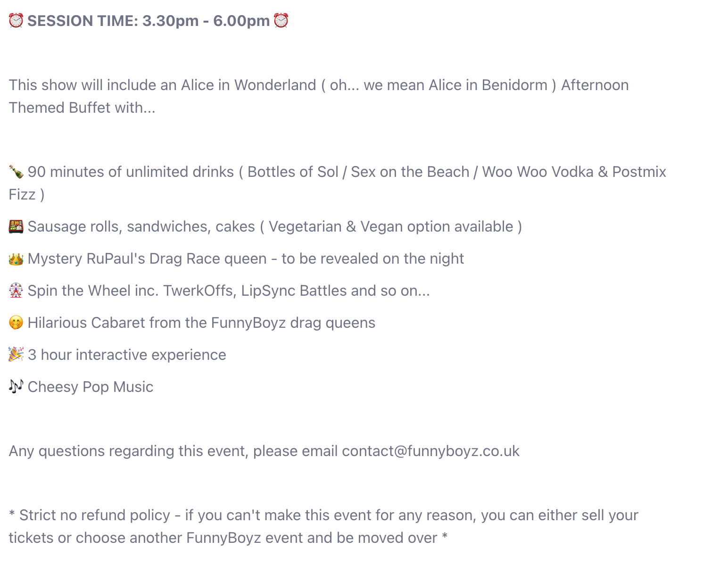Click the 'Hilarious Cabaret' line text
Screen dimensions: 728x565
coord(201,323)
